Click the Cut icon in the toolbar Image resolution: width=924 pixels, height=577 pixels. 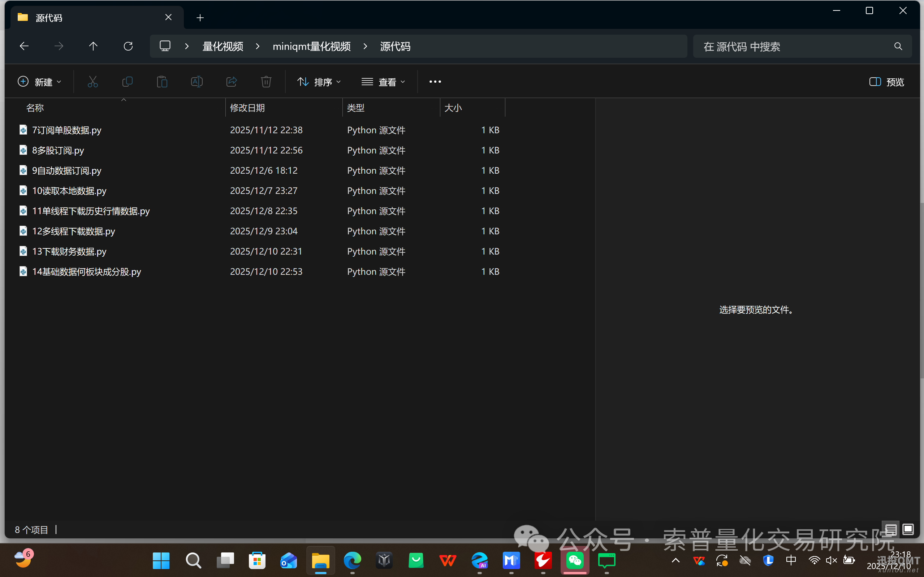(x=93, y=81)
